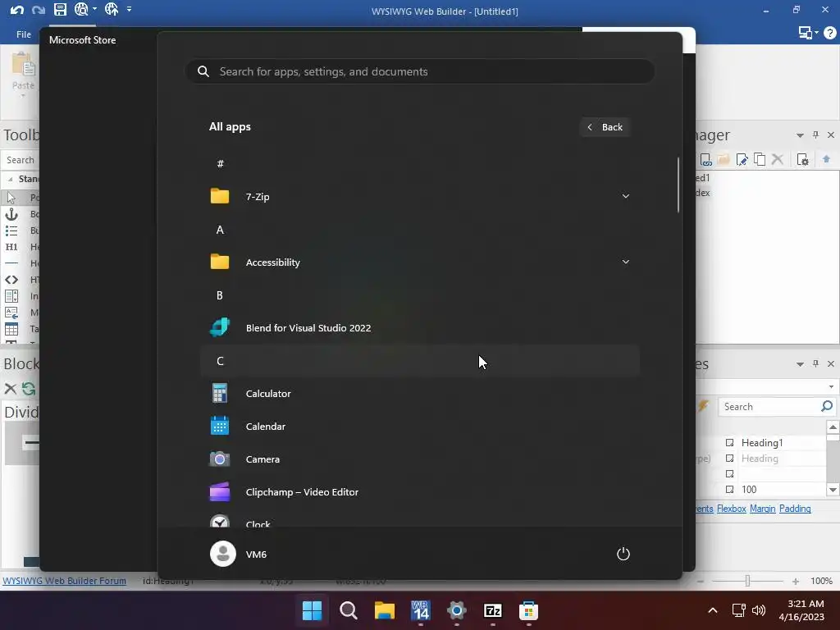This screenshot has height=630, width=840.
Task: Open File Explorer from the taskbar
Action: click(384, 610)
